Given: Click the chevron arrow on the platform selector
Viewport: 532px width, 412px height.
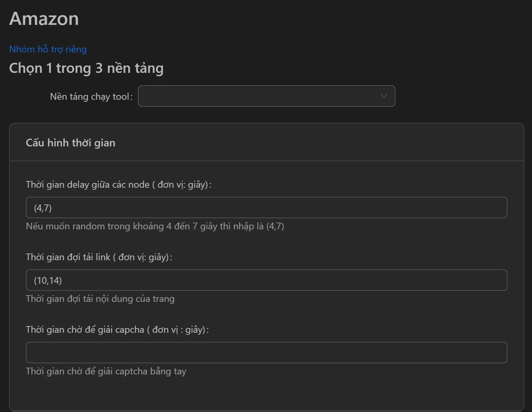Looking at the screenshot, I should (384, 96).
